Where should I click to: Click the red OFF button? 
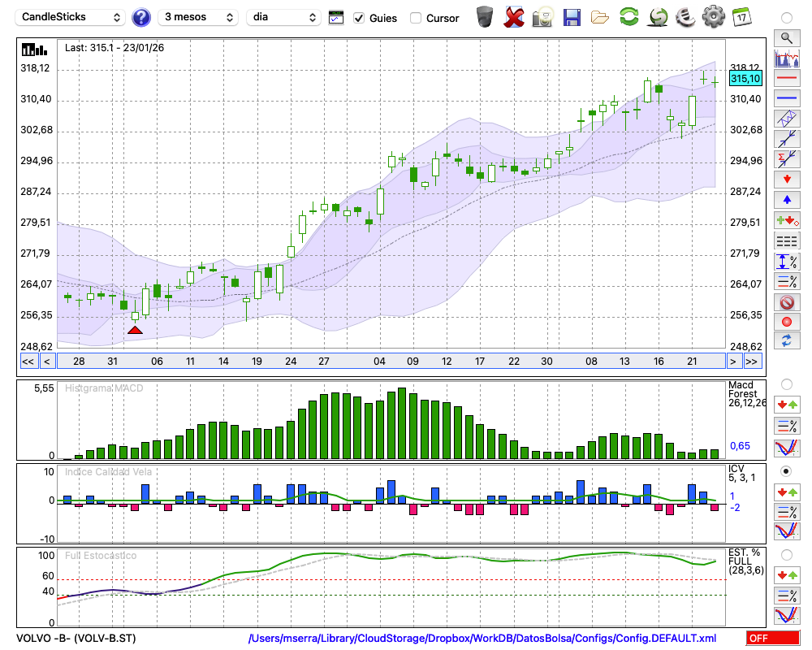[x=772, y=639]
